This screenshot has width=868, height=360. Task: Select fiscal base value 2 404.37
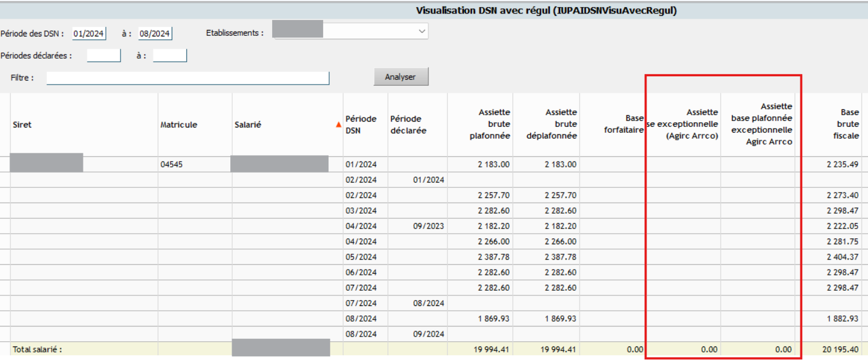(843, 257)
